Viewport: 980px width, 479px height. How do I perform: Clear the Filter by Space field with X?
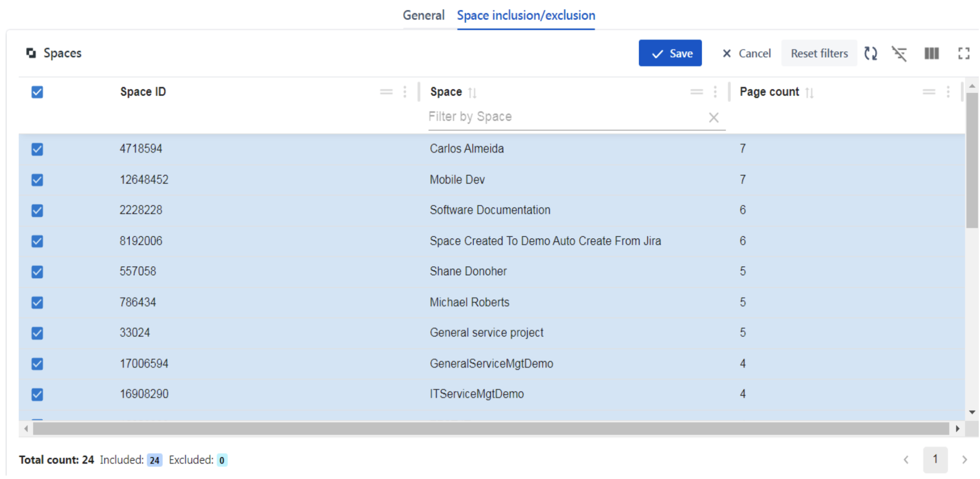pyautogui.click(x=714, y=118)
